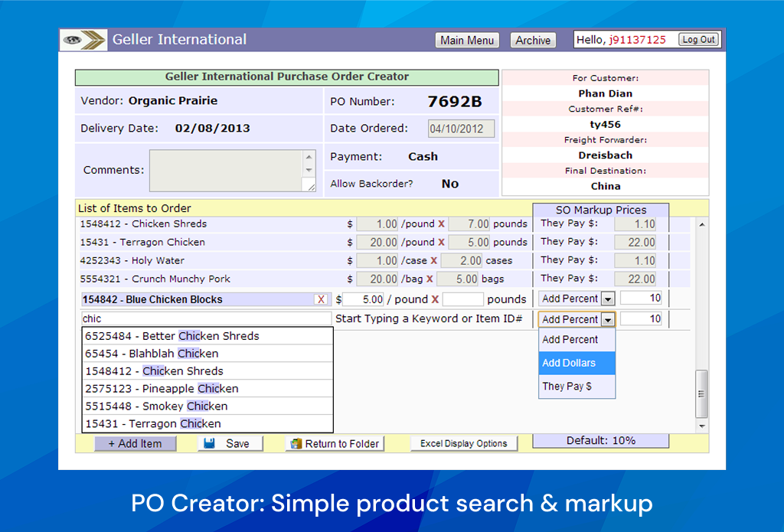Viewport: 784px width, 532px height.
Task: Click the Add Item button
Action: 136,443
